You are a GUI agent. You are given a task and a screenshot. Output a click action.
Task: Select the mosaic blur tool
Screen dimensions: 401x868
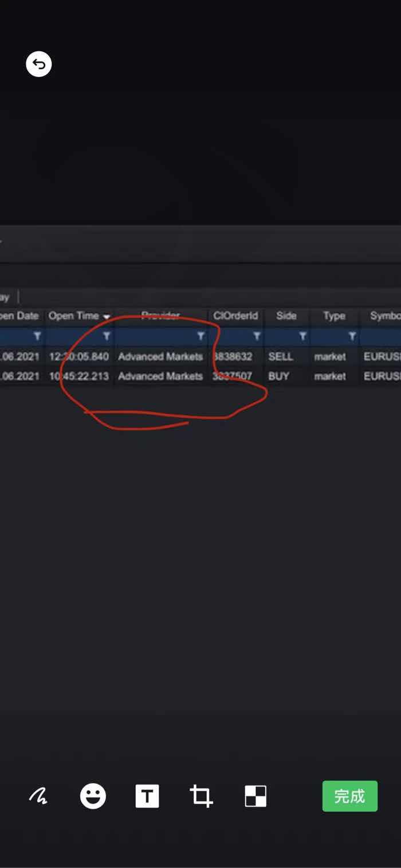[x=255, y=796]
